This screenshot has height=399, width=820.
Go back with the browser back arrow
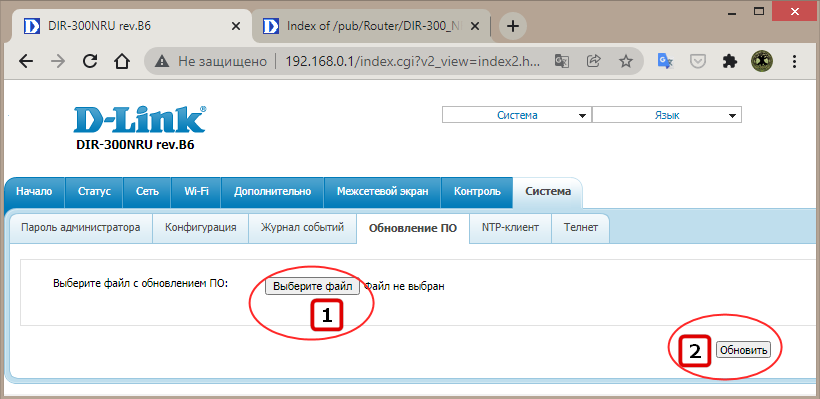tap(26, 62)
